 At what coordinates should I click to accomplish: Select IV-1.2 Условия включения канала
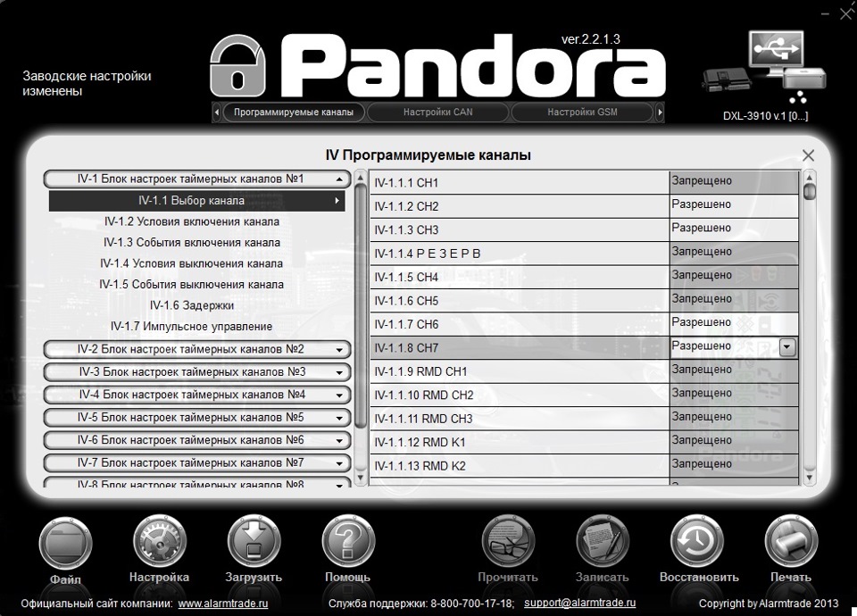click(x=192, y=222)
